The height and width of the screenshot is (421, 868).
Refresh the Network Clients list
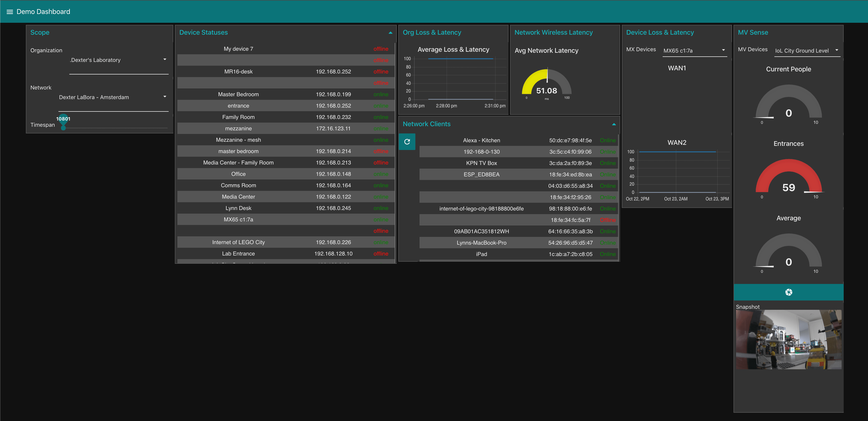[407, 142]
